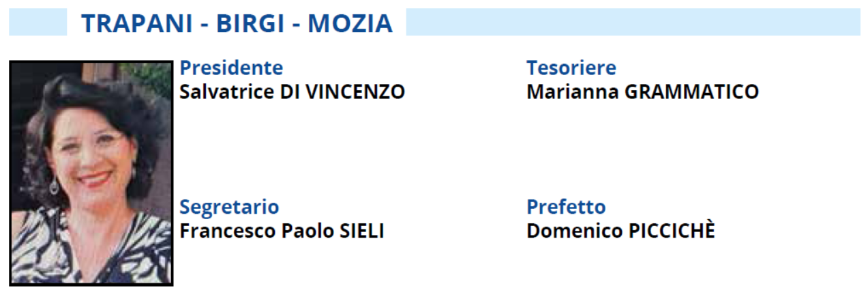868x297 pixels.
Task: Select the Prefetto role label
Action: (x=566, y=207)
